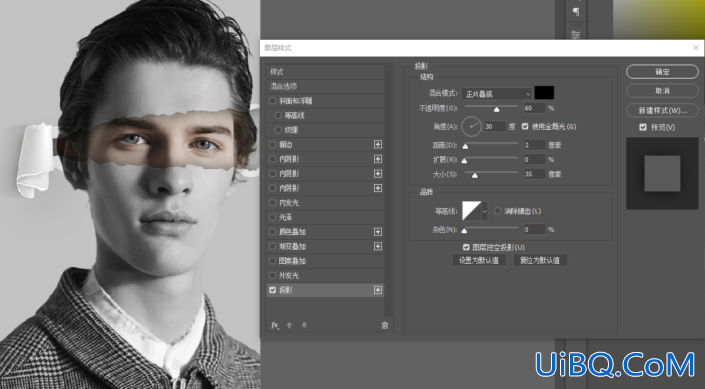The image size is (705, 389).
Task: Add another 描边 effect with plus icon
Action: pyautogui.click(x=378, y=144)
